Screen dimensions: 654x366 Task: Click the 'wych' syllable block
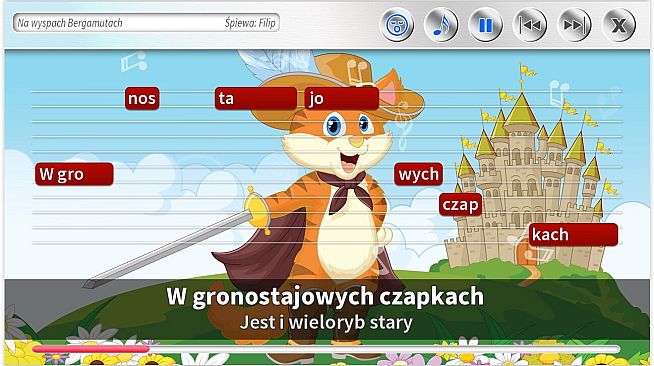(418, 174)
